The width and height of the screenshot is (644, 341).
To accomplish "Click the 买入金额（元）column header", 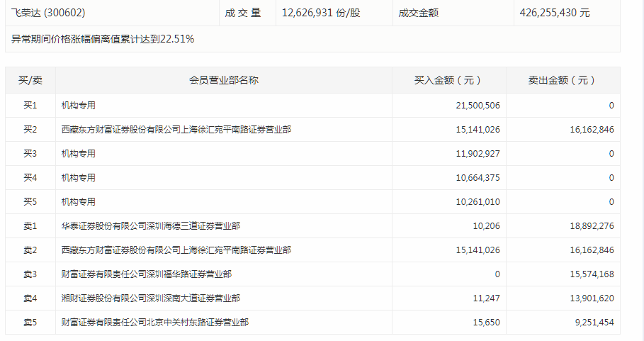I will tap(449, 80).
